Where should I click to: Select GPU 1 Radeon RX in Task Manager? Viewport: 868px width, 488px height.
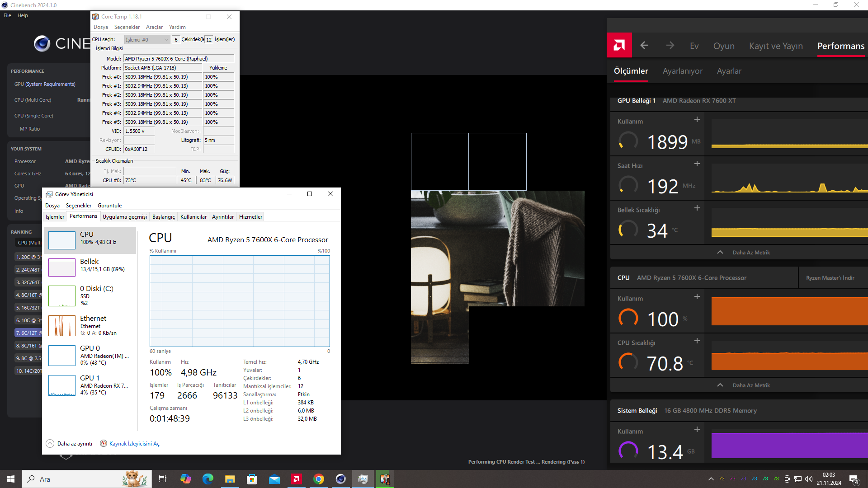point(90,385)
